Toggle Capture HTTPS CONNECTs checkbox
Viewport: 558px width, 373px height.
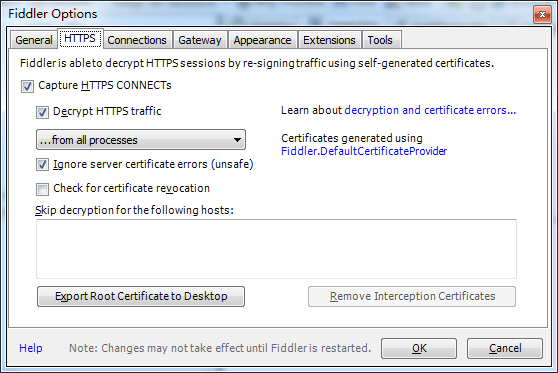click(x=27, y=86)
